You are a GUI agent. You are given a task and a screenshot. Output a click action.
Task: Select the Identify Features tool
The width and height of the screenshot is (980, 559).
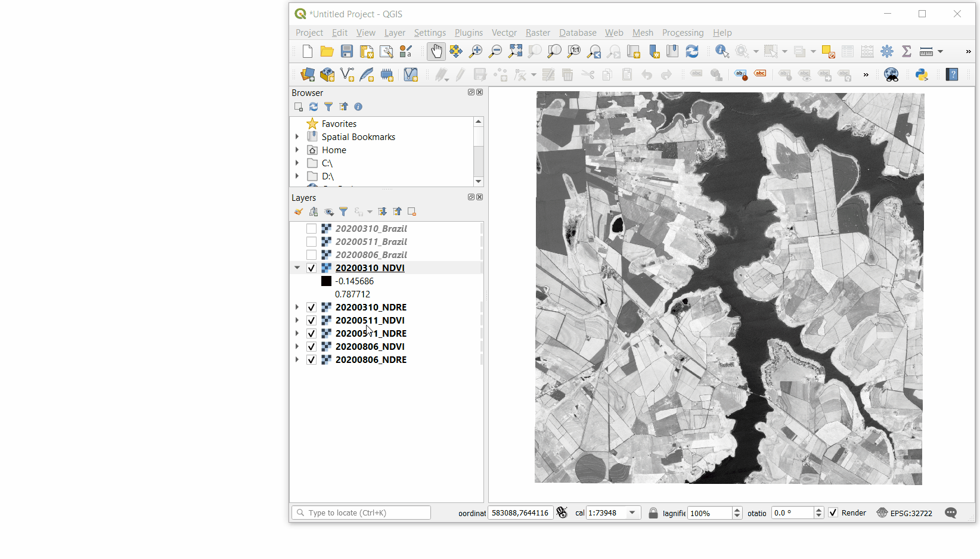coord(722,52)
